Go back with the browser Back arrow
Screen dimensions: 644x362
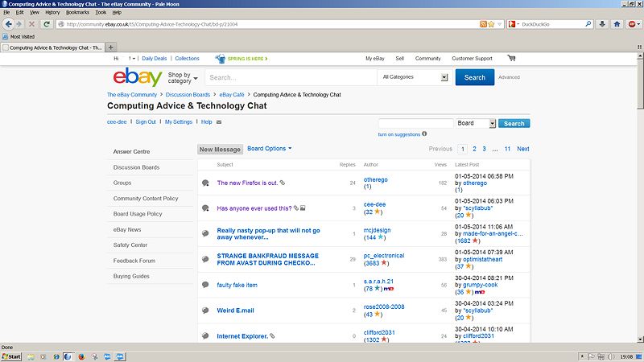point(8,24)
